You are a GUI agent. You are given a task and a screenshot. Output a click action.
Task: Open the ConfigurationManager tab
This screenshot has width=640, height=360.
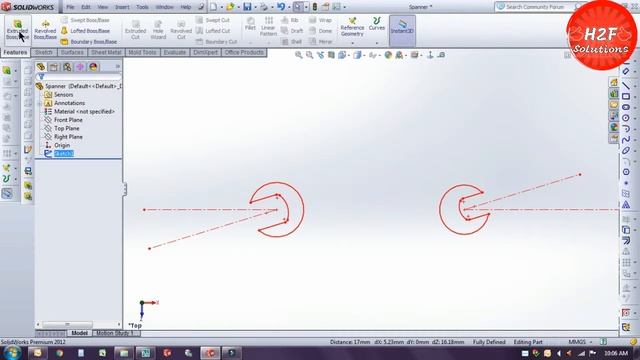tap(67, 67)
